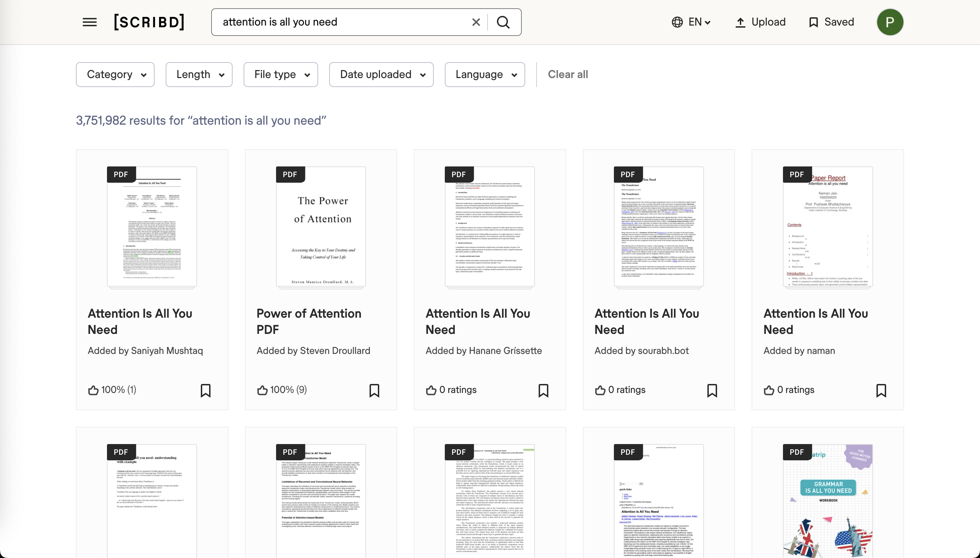Open the Length filter dropdown
The height and width of the screenshot is (558, 980).
pyautogui.click(x=199, y=74)
